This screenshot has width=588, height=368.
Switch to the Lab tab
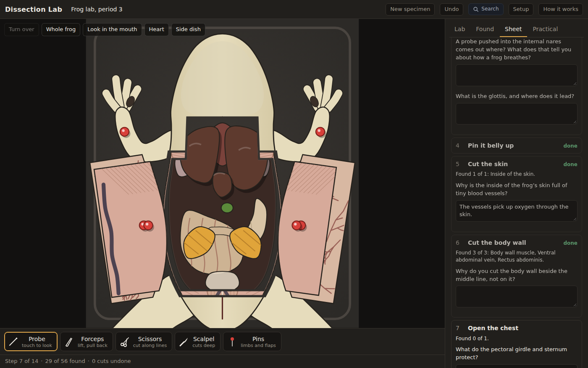459,29
